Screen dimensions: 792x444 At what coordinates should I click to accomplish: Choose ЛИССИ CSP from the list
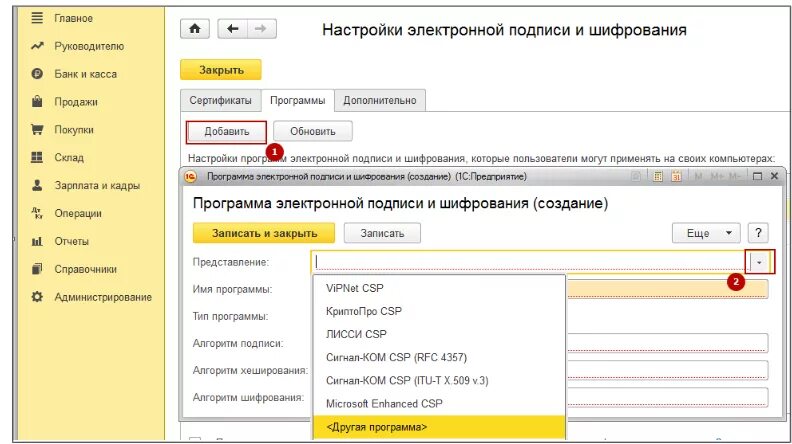pos(438,334)
